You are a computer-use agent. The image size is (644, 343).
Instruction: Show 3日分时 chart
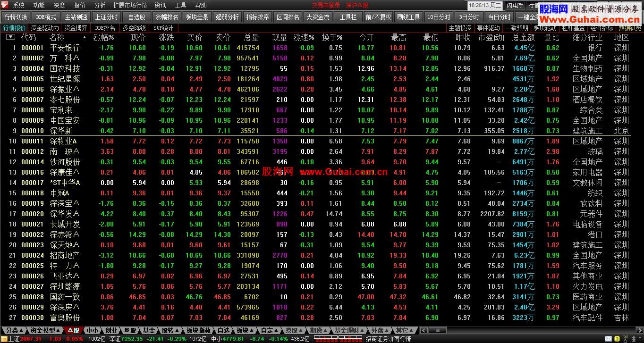[x=469, y=17]
